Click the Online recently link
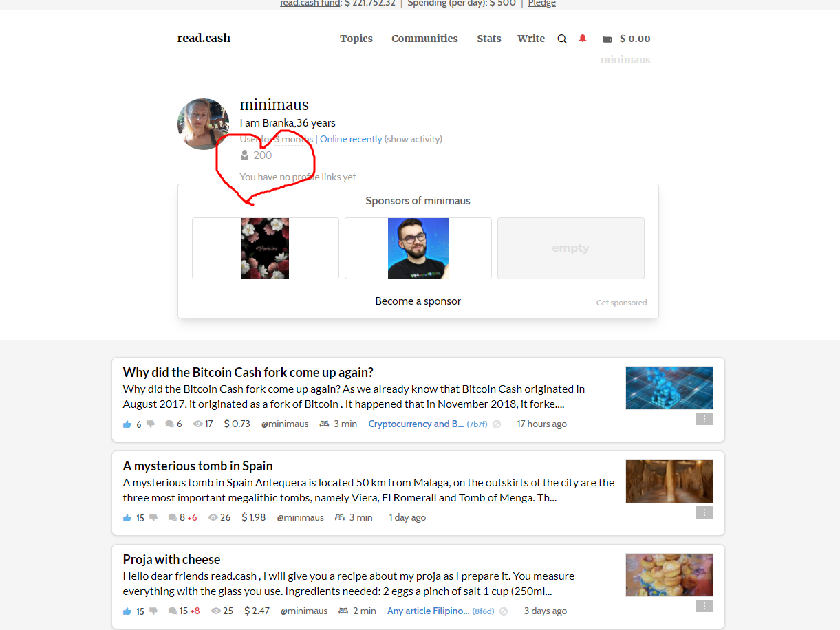The image size is (840, 630). [351, 139]
